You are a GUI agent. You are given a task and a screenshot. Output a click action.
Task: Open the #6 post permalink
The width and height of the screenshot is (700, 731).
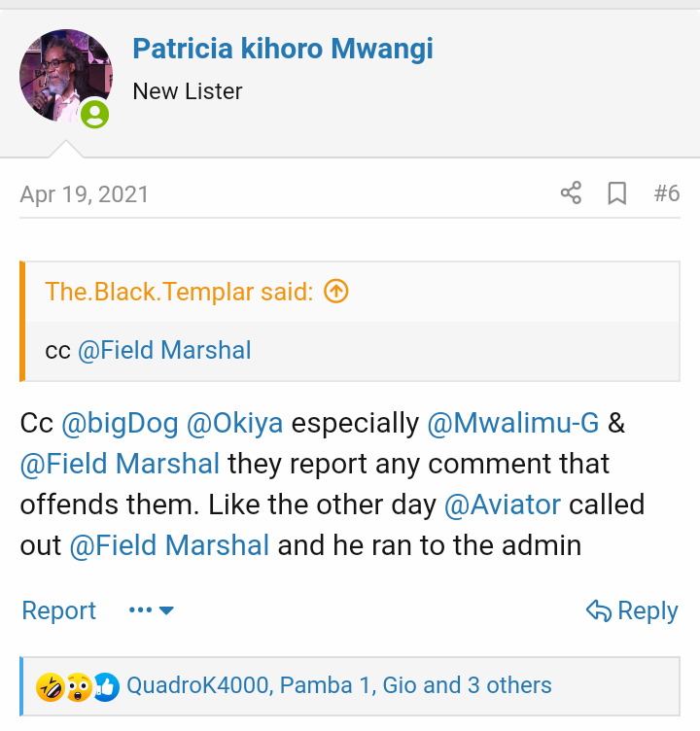click(x=666, y=192)
